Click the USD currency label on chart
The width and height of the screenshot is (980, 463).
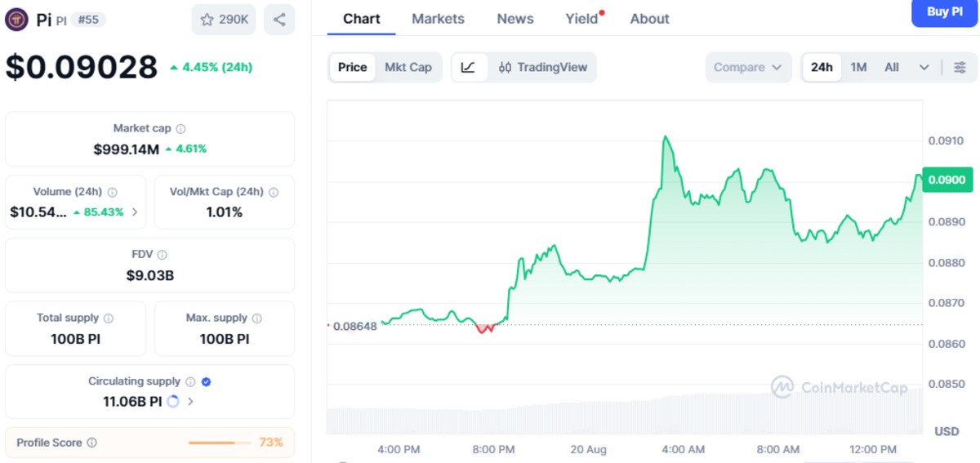(x=947, y=430)
